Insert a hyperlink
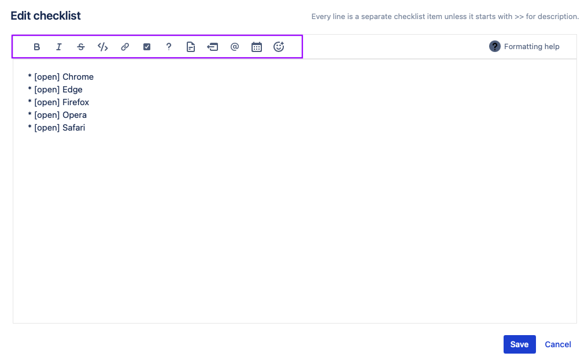The width and height of the screenshot is (588, 364). tap(124, 46)
